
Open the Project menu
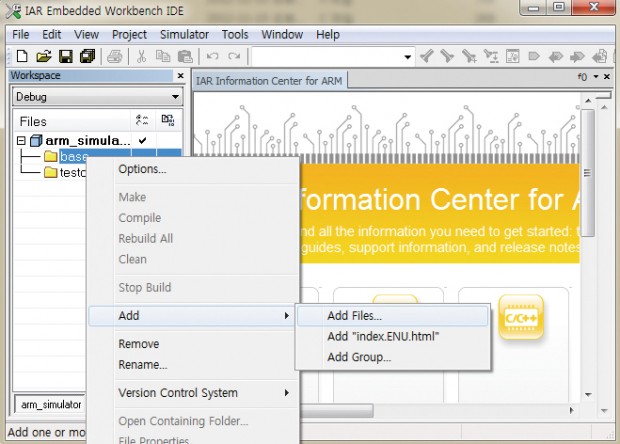coord(129,34)
